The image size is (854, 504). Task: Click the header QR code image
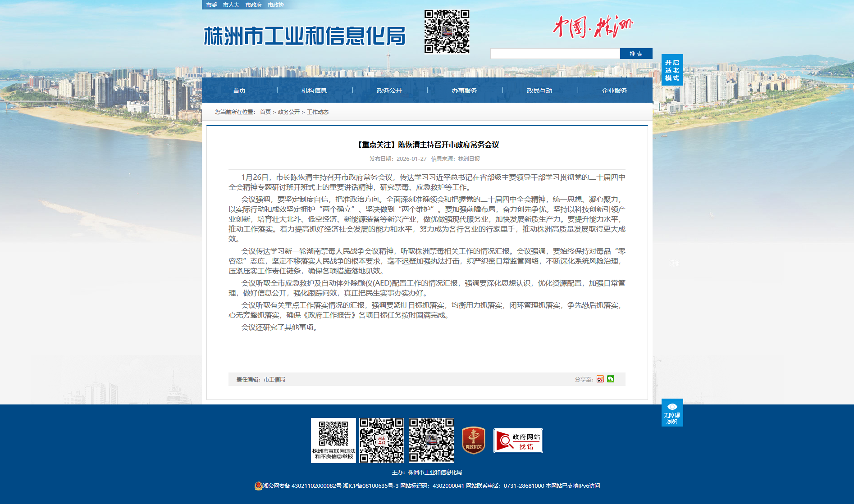click(x=447, y=32)
